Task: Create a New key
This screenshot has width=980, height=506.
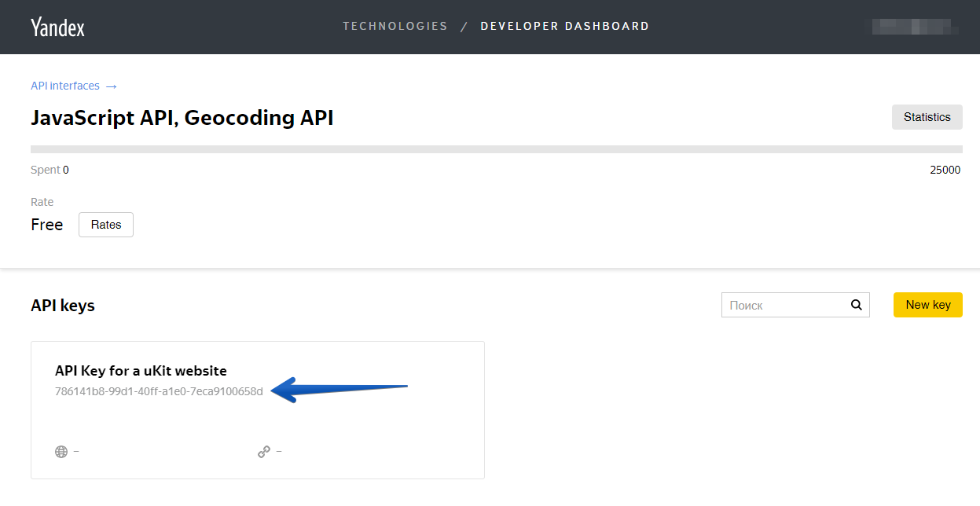Action: tap(928, 305)
